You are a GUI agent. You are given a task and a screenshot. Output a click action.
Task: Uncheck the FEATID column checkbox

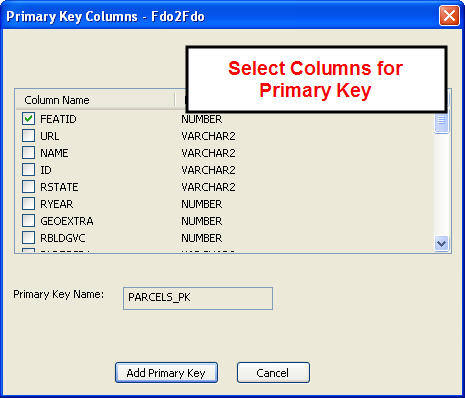click(28, 119)
